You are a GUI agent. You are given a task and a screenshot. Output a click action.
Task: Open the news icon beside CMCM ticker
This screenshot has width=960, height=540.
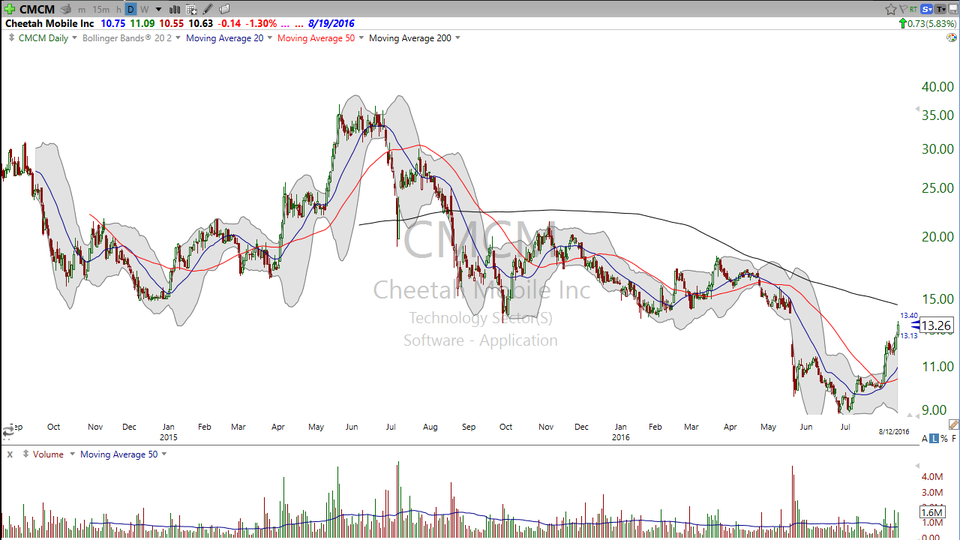[66, 9]
